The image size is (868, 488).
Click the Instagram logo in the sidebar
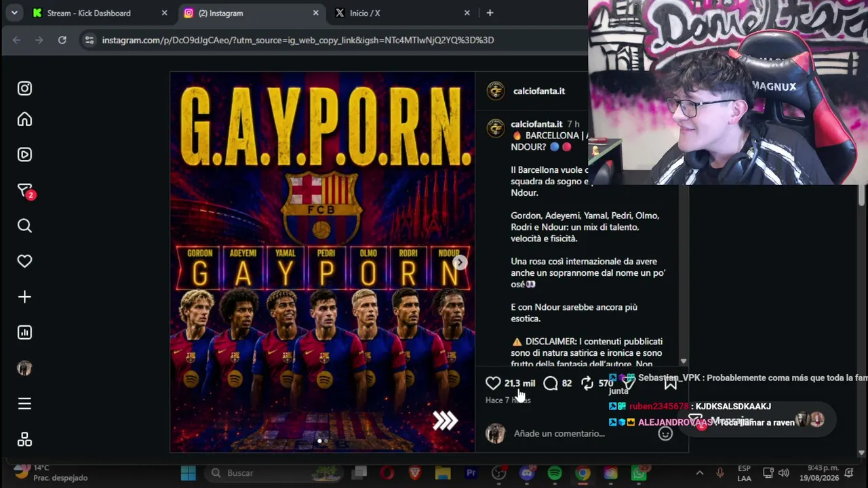point(24,88)
